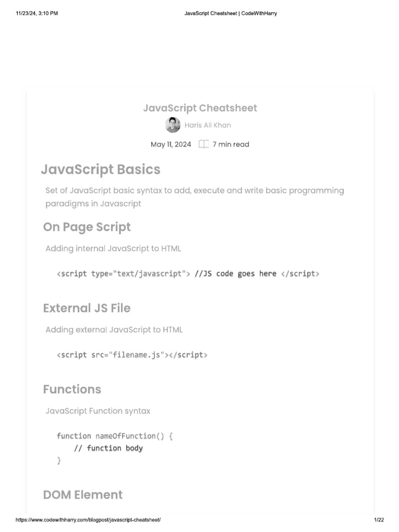Click the Functions section heading
Viewport: 399px width, 532px height.
(x=72, y=389)
